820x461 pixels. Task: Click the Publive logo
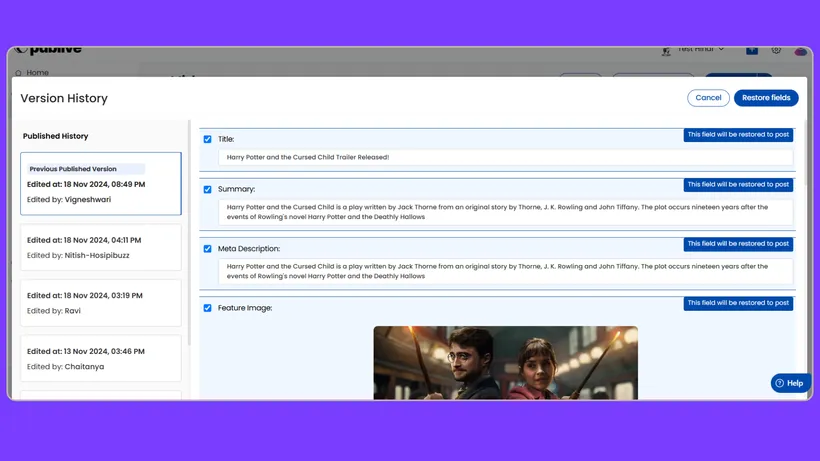[48, 50]
